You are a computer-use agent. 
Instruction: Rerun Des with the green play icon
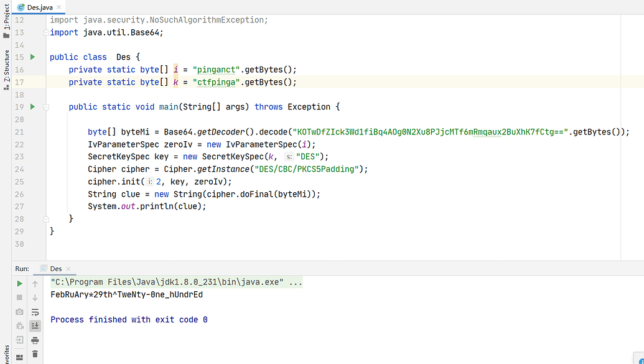(x=19, y=284)
